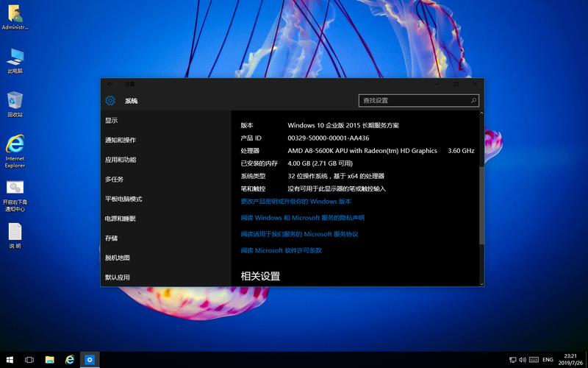
Task: Maximize the Settings window
Action: click(x=456, y=84)
